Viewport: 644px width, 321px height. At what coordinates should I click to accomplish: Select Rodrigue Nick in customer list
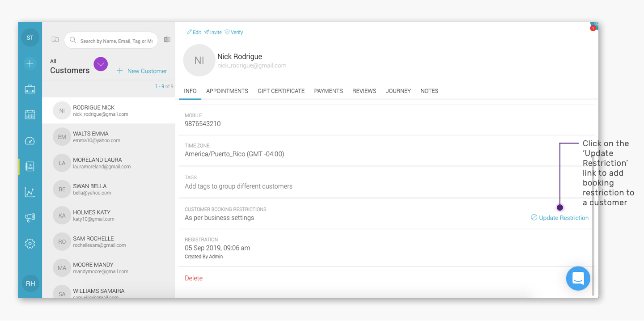(x=109, y=110)
